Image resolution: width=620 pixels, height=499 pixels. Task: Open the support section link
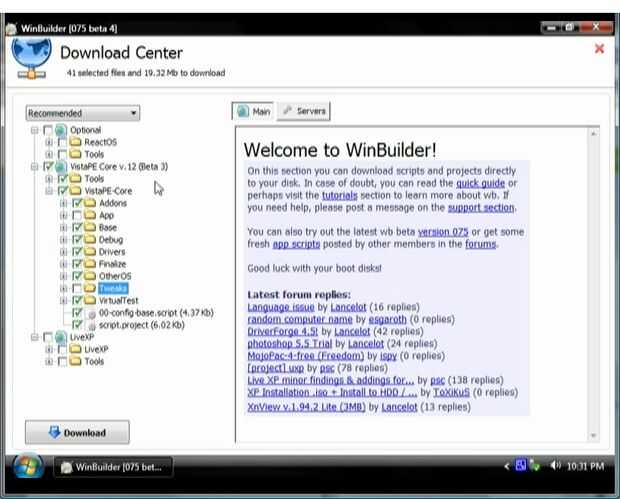[481, 208]
